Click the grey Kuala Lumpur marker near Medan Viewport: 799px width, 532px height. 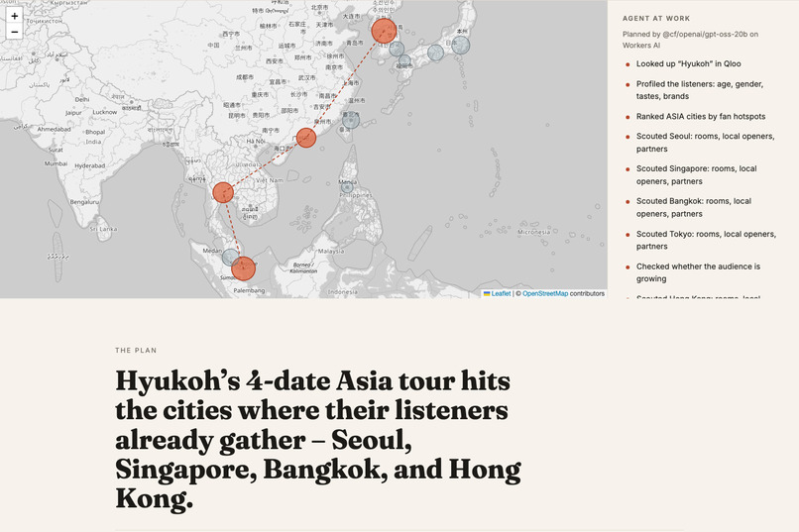(230, 258)
